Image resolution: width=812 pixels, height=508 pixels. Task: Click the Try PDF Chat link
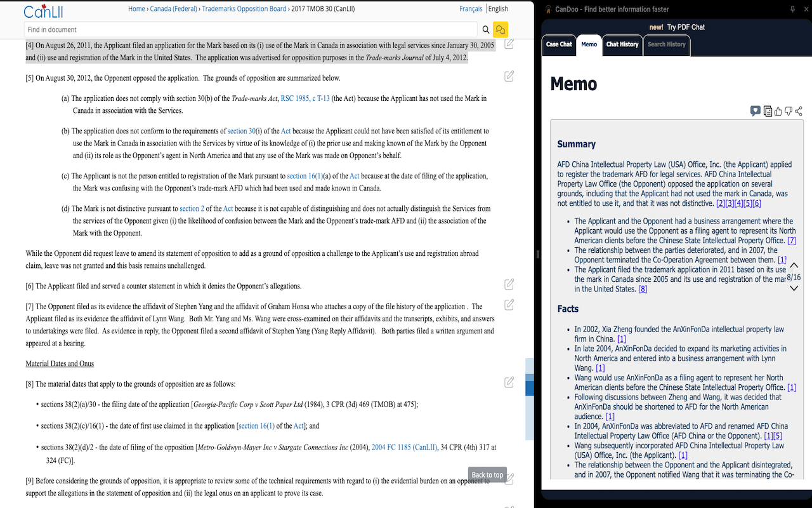click(686, 27)
